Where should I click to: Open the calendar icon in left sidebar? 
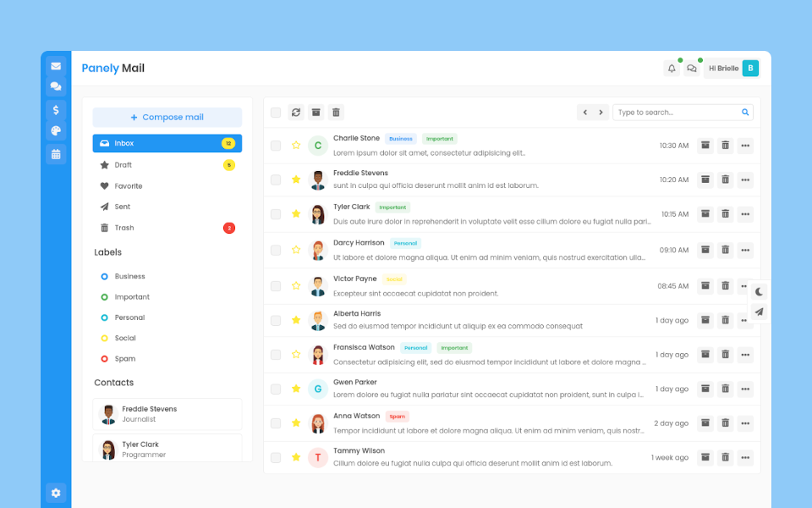point(56,154)
